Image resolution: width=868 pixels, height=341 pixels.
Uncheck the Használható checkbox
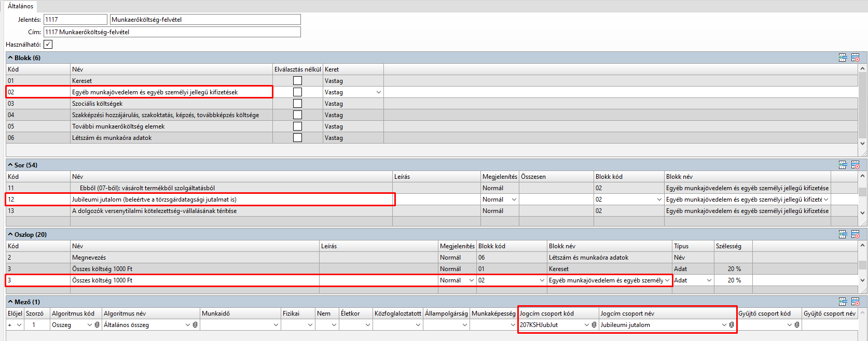pyautogui.click(x=48, y=45)
